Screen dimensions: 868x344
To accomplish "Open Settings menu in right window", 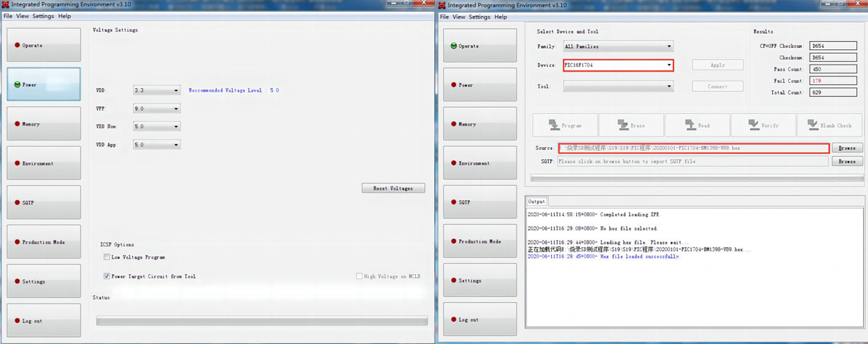I will [479, 17].
